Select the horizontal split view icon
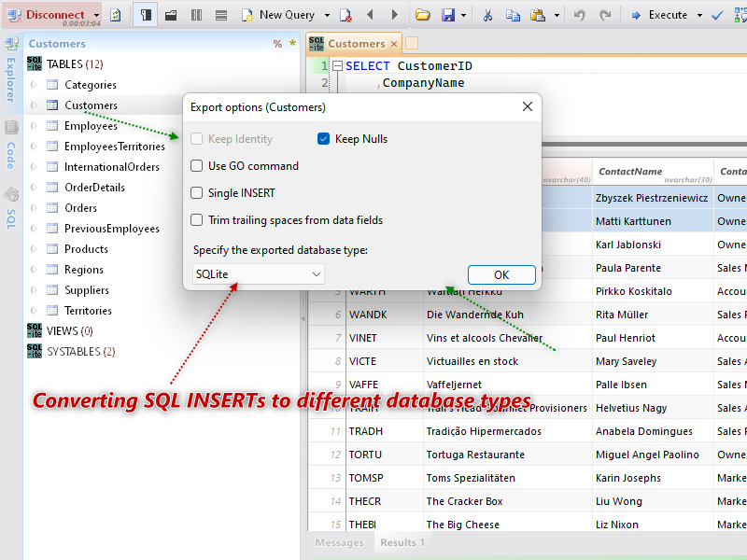Image resolution: width=747 pixels, height=560 pixels. 221,15
